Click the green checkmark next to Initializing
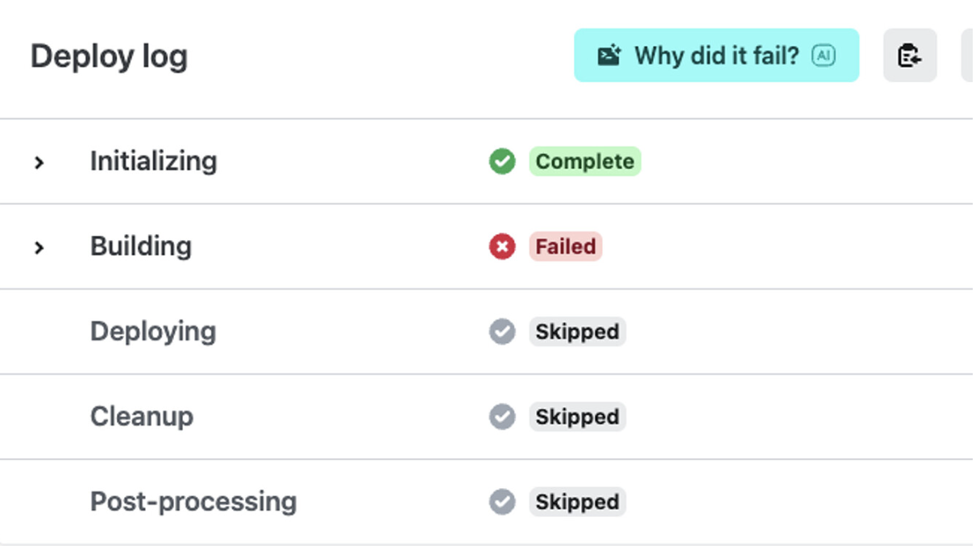The image size is (980, 546). (501, 161)
